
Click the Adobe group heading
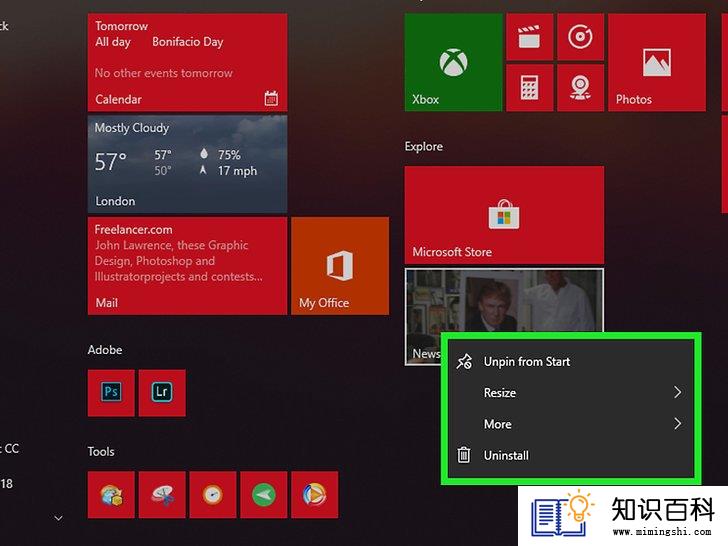pyautogui.click(x=105, y=350)
